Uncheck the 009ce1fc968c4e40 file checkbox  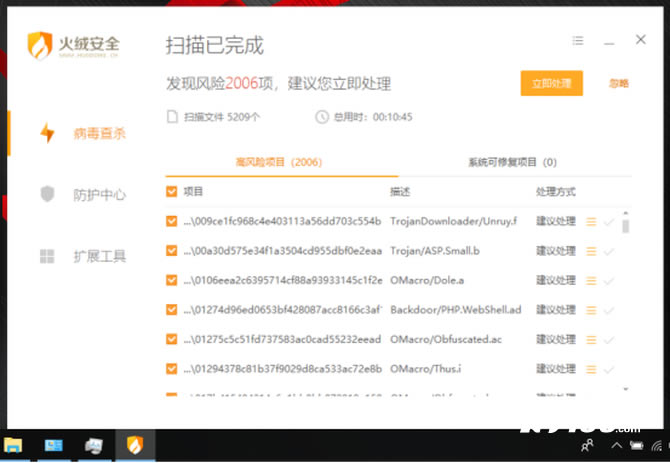(x=171, y=221)
